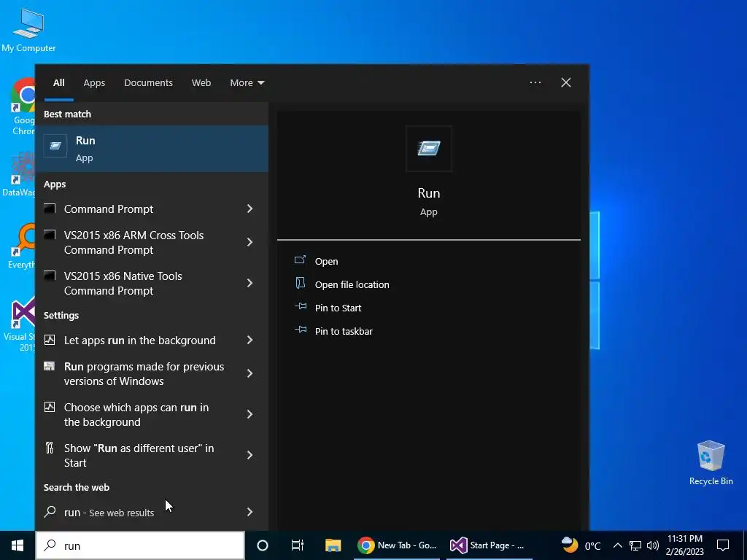The height and width of the screenshot is (560, 747).
Task: Select the Google Chrome desktop shortcut
Action: tap(23, 106)
